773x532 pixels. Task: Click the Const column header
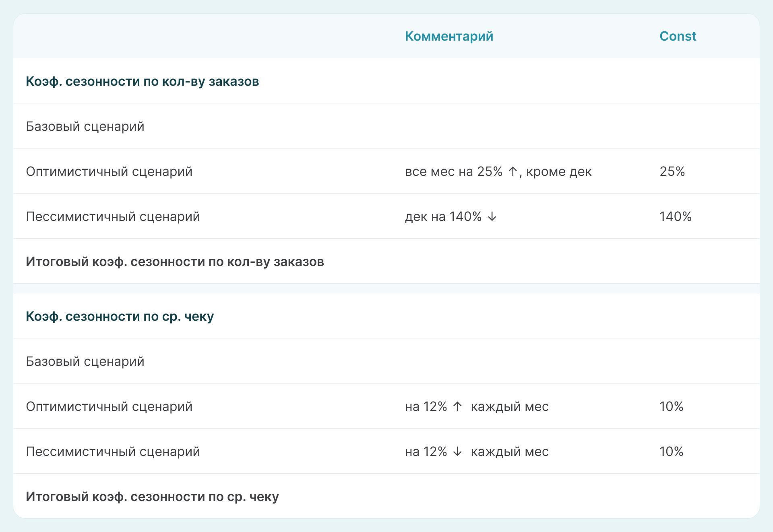[x=678, y=36]
